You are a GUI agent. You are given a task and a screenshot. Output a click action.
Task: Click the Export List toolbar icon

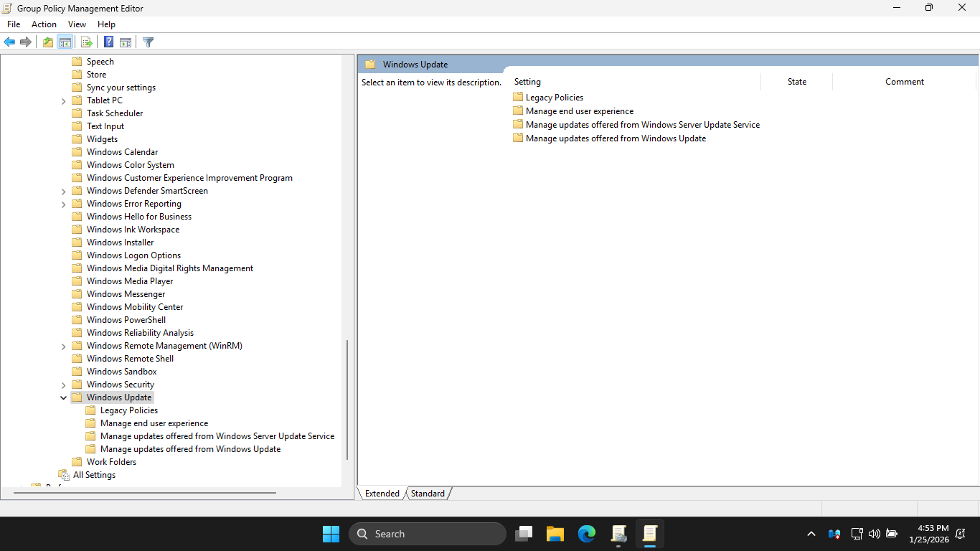[x=86, y=42]
